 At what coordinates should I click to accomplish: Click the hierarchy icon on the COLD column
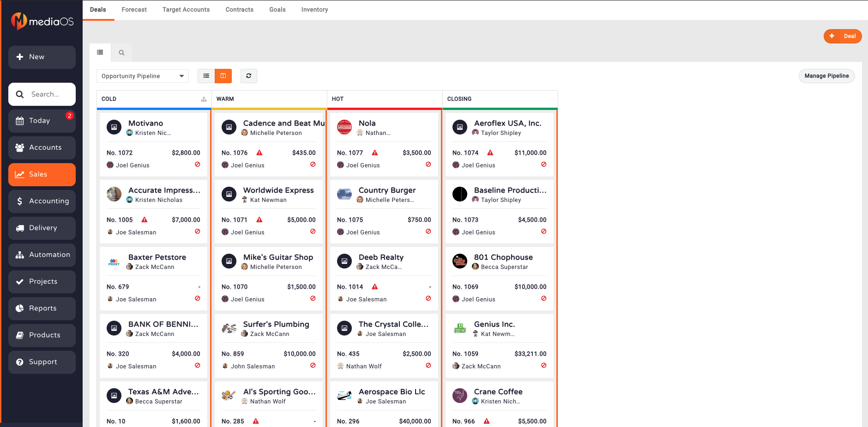(x=204, y=99)
